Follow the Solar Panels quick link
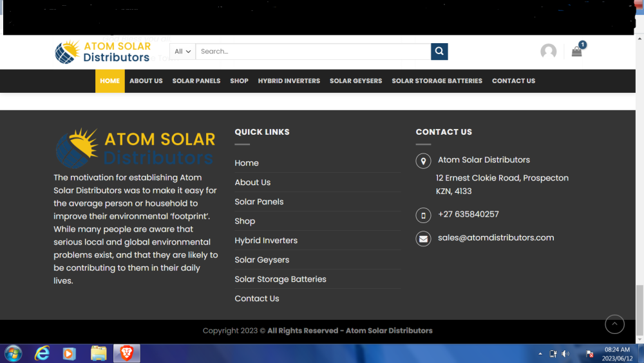 259,201
